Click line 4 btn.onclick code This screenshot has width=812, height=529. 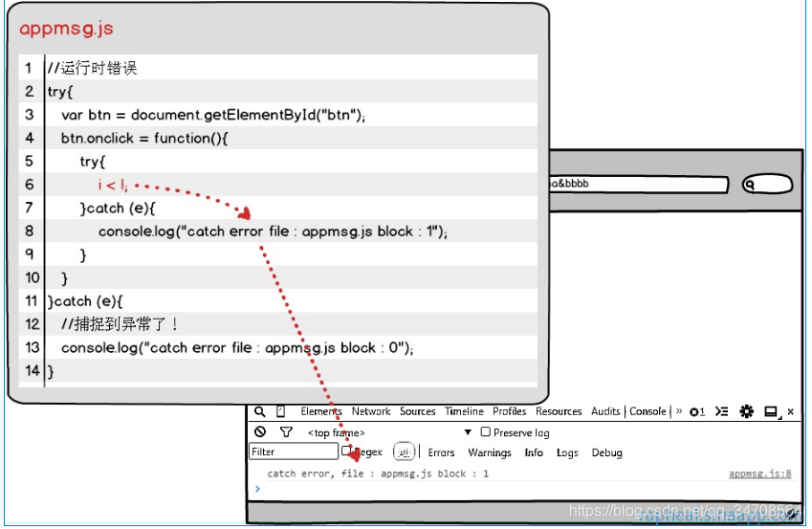[x=144, y=139]
